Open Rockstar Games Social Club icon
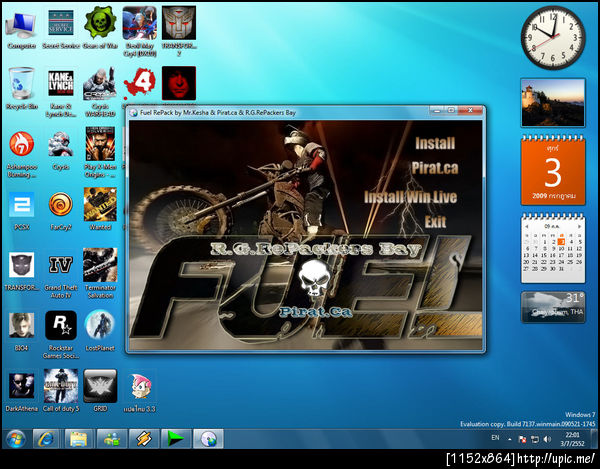Viewport: 600px width, 469px height. (x=61, y=335)
